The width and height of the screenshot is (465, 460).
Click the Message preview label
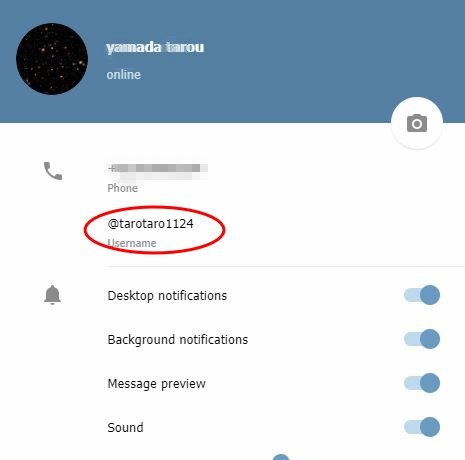[x=156, y=384]
